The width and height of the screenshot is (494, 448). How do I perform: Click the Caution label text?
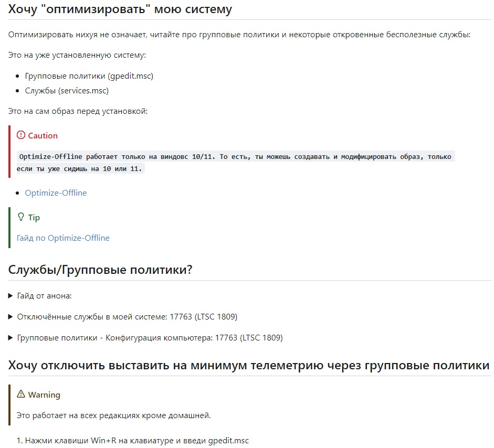(43, 136)
